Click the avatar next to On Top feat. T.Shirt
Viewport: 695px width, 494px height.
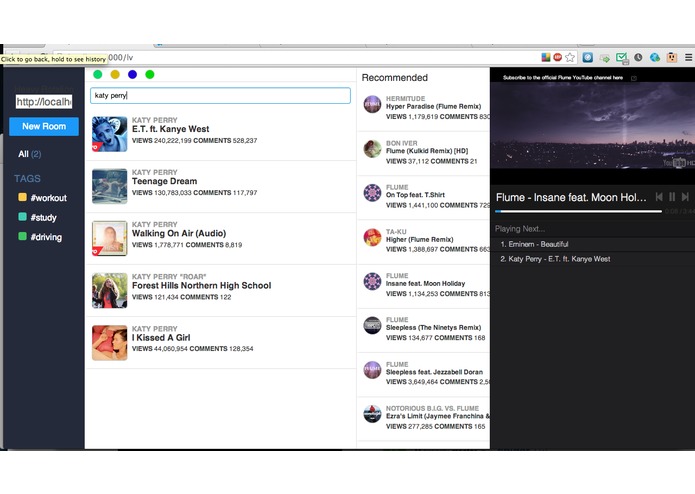coord(372,193)
